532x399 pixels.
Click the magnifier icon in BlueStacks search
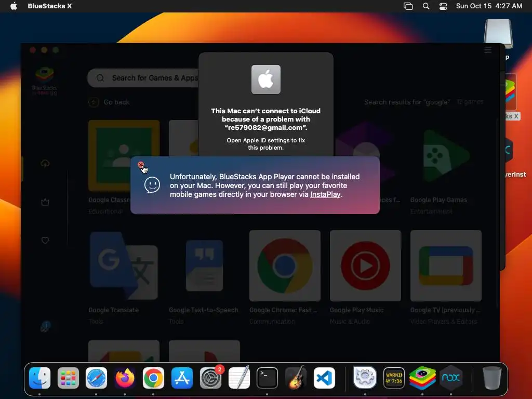pyautogui.click(x=100, y=78)
